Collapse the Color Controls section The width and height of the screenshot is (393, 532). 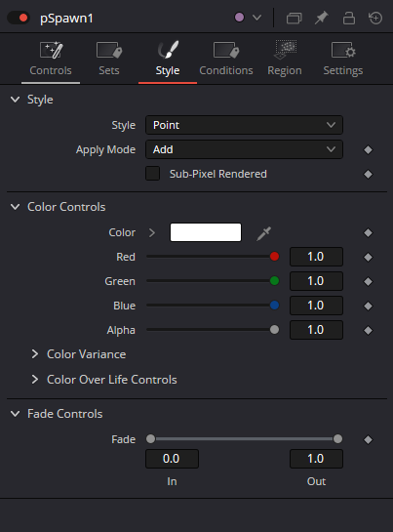pos(16,207)
